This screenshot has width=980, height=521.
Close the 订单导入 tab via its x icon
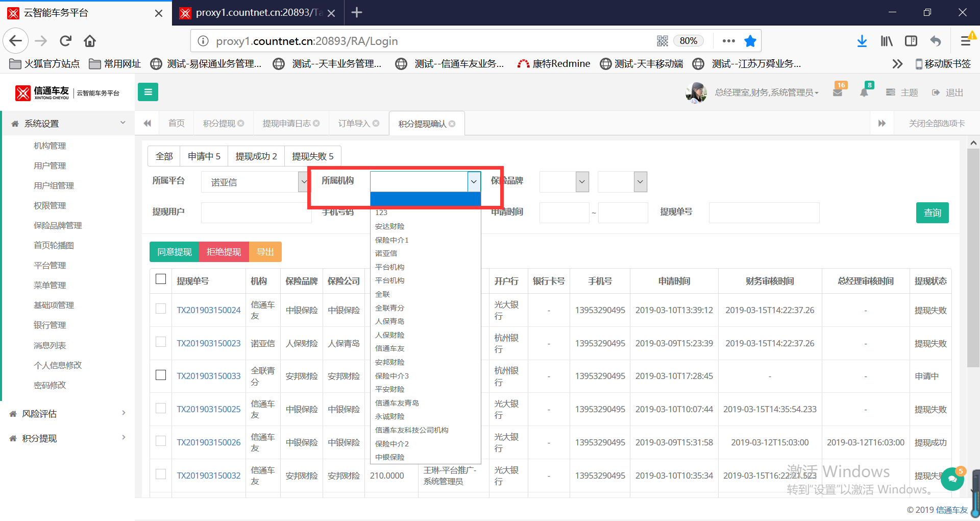coord(376,124)
